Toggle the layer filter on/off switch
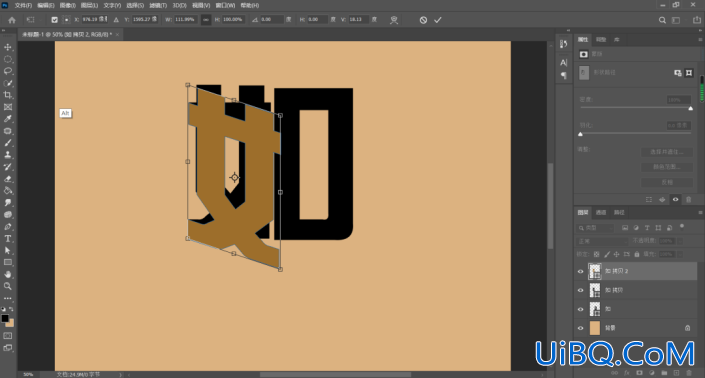The width and height of the screenshot is (705, 378). coord(682,227)
